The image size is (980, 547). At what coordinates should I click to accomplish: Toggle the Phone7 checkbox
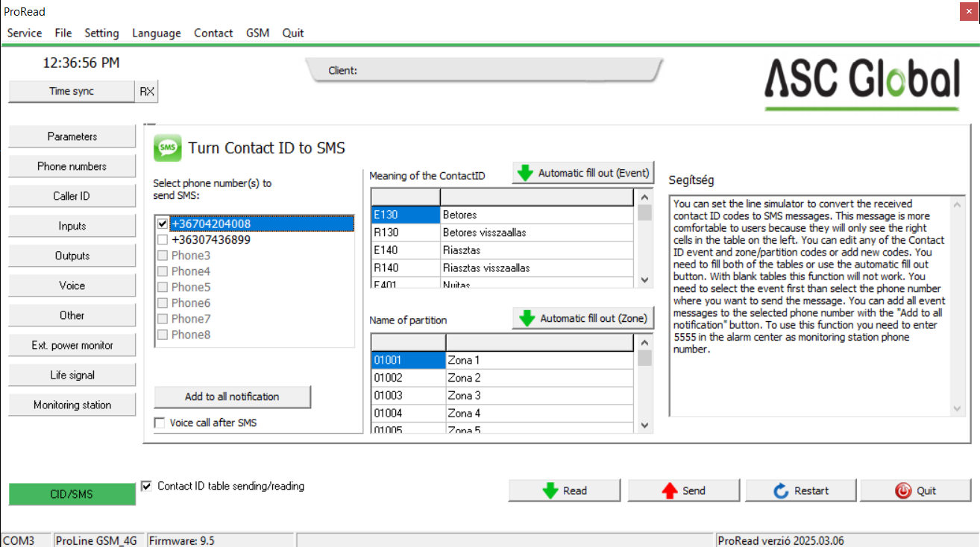(162, 319)
